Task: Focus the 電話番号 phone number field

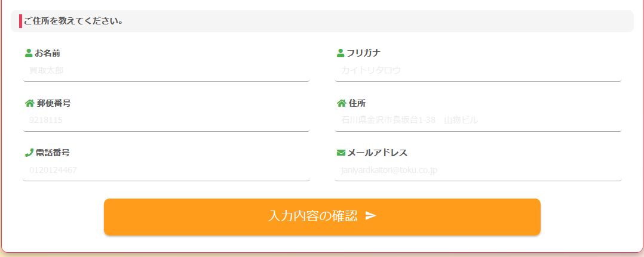Action: [x=166, y=171]
